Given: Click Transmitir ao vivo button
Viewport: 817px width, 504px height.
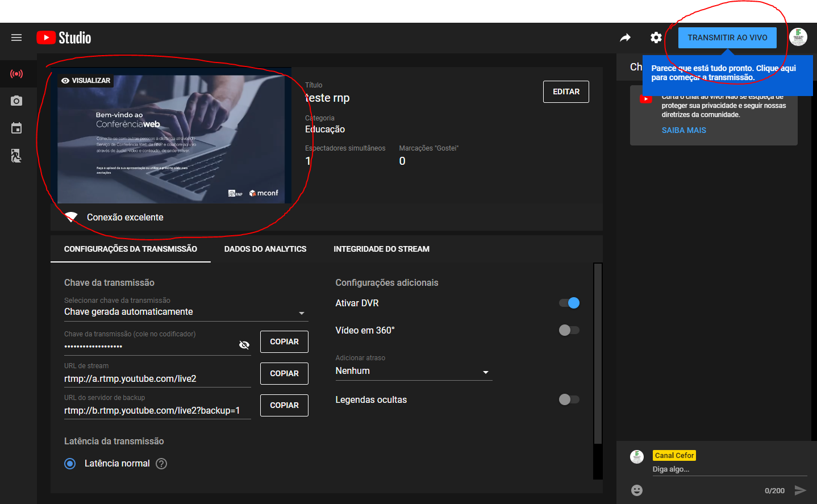Looking at the screenshot, I should [x=727, y=38].
